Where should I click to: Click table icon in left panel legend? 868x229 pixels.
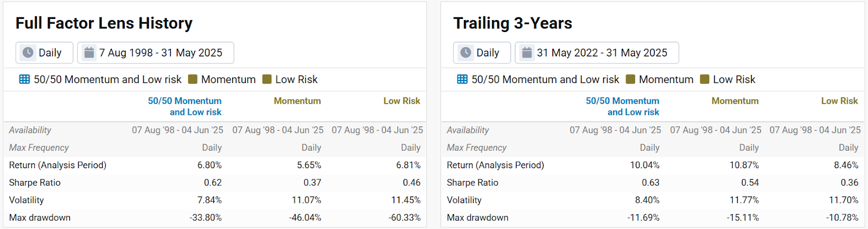(x=24, y=79)
